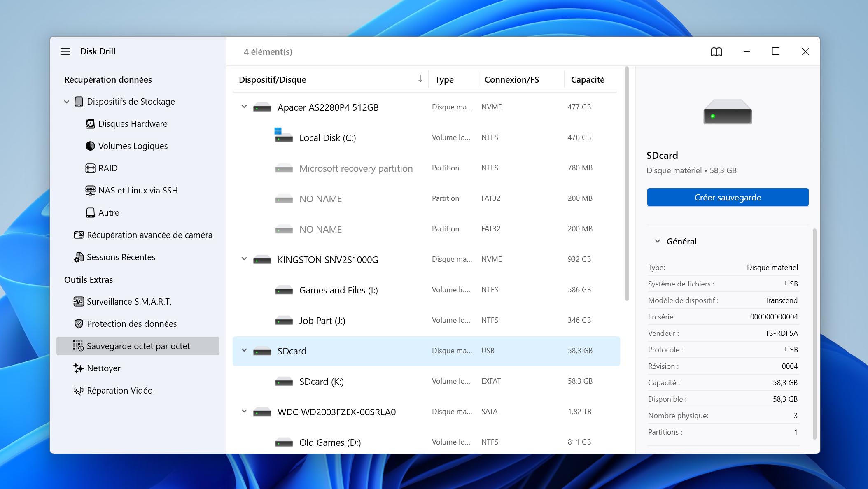Click the Volumes Logiques pie icon
The width and height of the screenshot is (868, 489).
[x=90, y=146]
